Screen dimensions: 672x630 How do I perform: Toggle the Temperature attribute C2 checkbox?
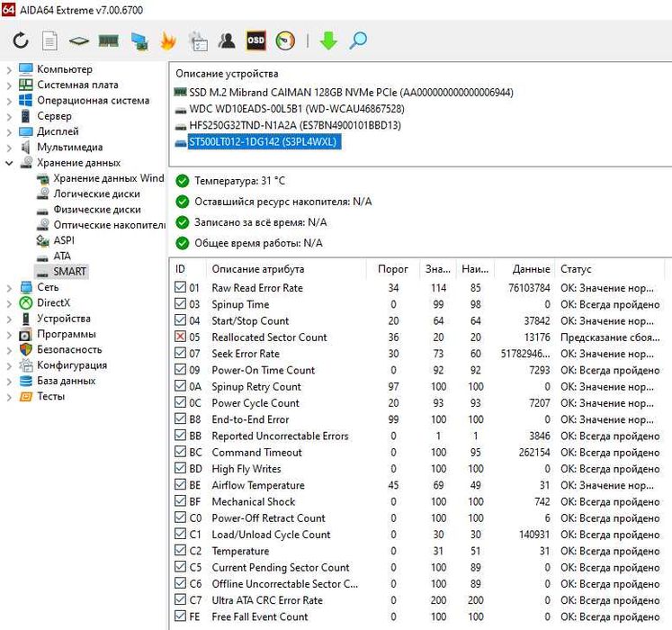click(x=181, y=551)
